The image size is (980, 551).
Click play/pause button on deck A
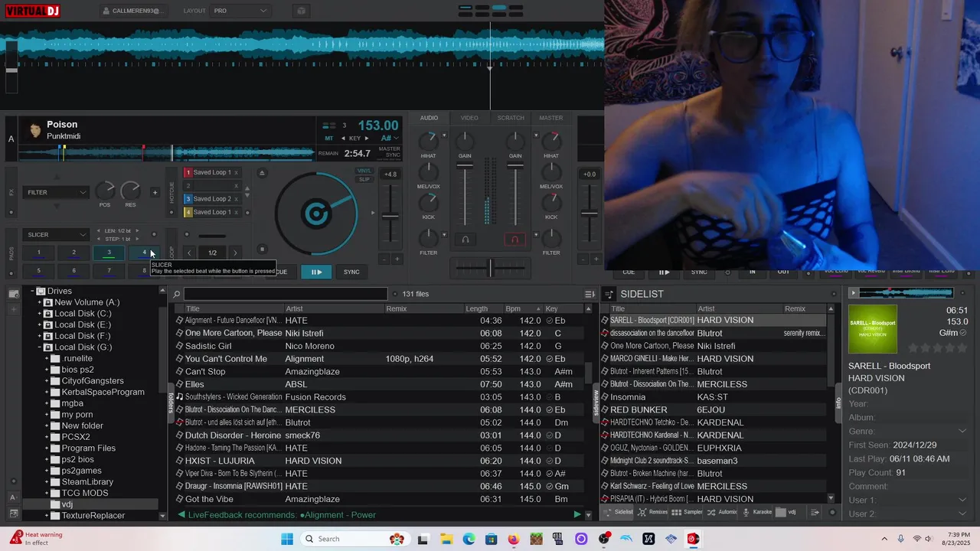(x=316, y=272)
